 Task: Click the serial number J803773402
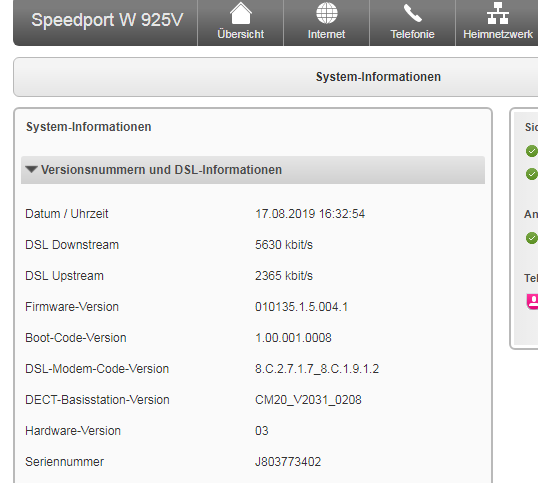(288, 462)
